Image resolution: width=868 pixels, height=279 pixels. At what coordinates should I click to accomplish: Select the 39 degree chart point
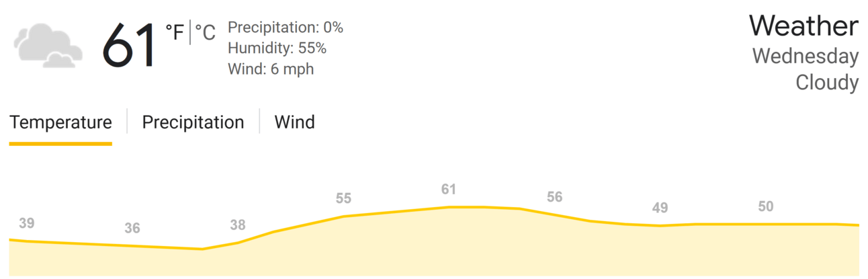[27, 224]
